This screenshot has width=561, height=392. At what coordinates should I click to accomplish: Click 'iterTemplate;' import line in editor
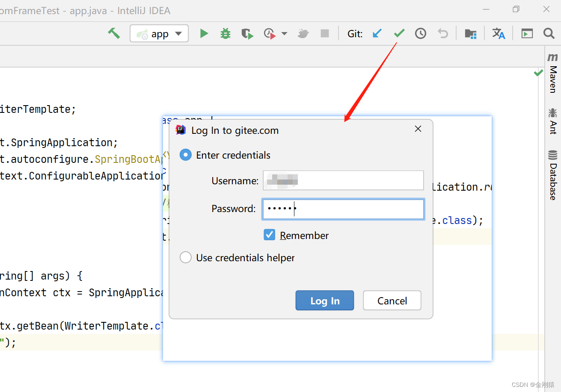38,109
